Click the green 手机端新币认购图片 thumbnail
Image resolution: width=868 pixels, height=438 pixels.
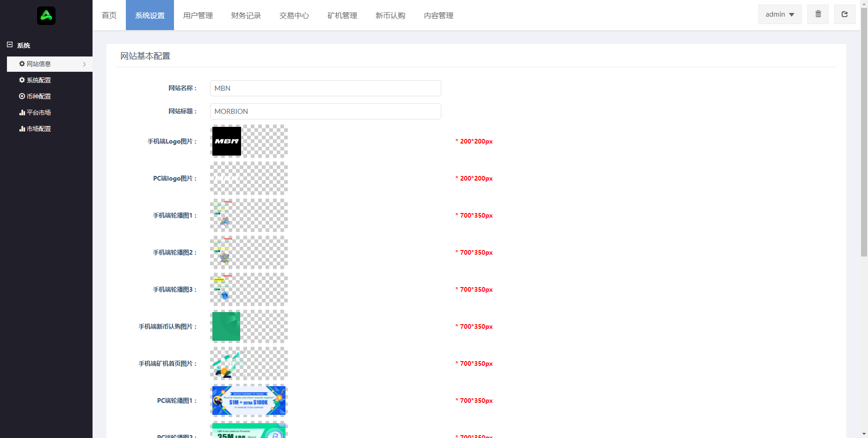(226, 326)
